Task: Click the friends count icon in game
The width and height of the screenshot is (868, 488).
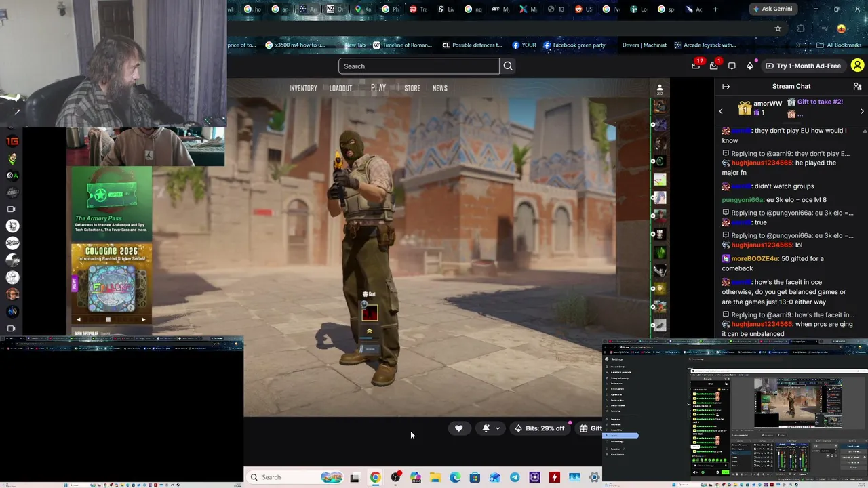Action: click(x=659, y=89)
